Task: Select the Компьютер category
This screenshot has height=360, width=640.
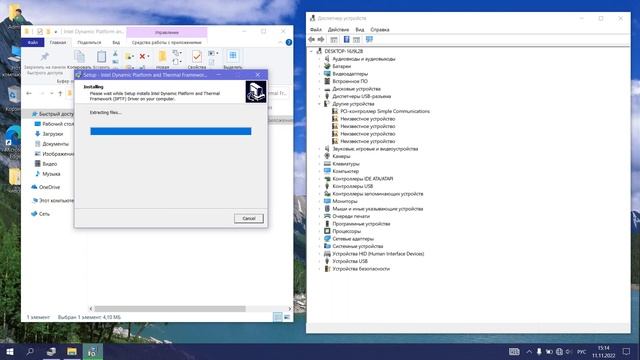Action: pos(346,171)
